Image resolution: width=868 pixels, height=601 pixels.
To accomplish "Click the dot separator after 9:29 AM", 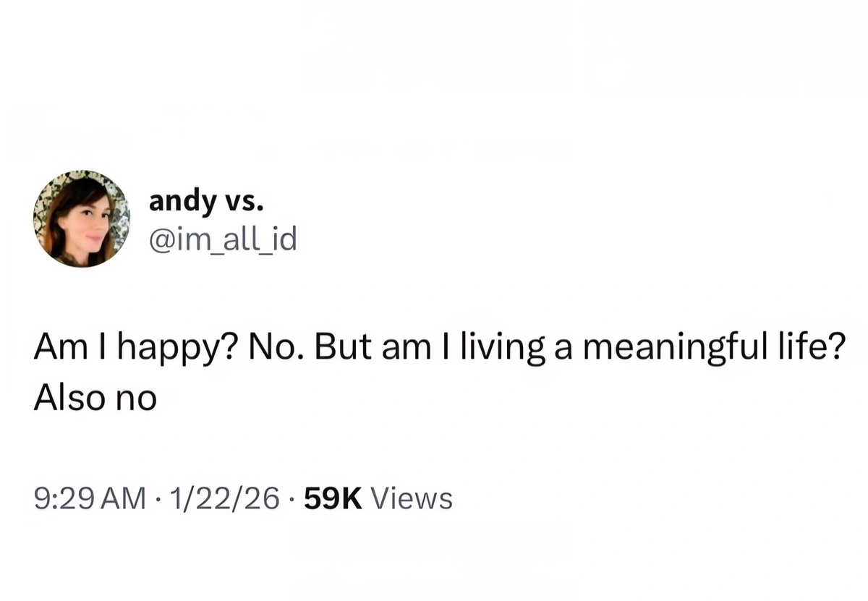I will [156, 498].
